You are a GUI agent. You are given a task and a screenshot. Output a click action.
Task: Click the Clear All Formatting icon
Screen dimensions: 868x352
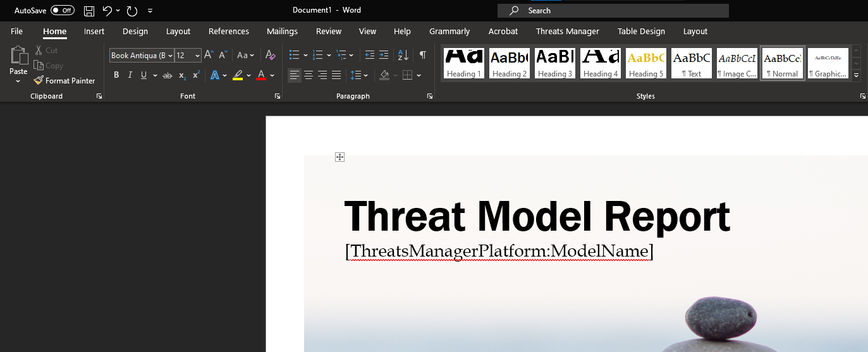tap(271, 56)
